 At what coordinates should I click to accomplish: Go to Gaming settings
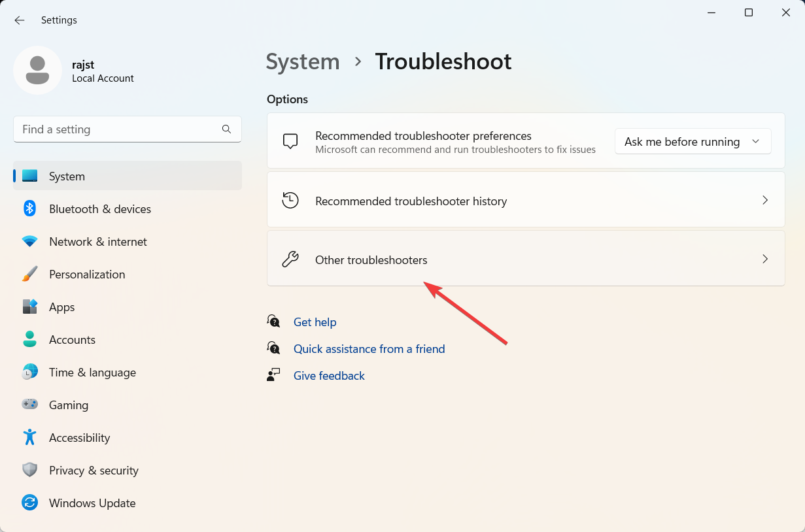pyautogui.click(x=128, y=405)
